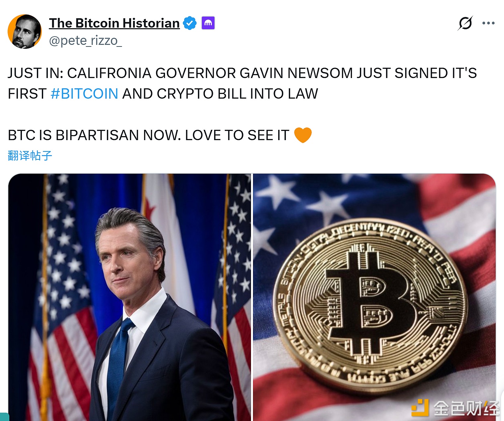Click the line BTC IS BIPARTISAN NOW

pos(148,135)
